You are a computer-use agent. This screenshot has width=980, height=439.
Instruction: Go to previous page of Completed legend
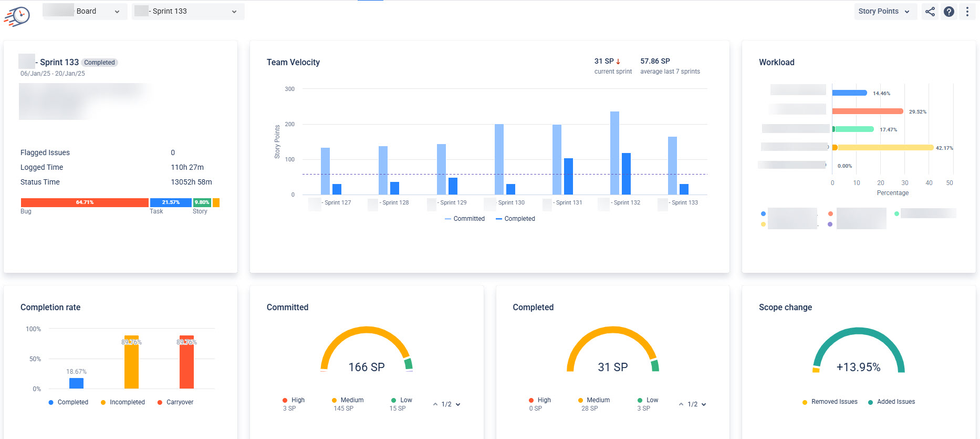point(681,404)
